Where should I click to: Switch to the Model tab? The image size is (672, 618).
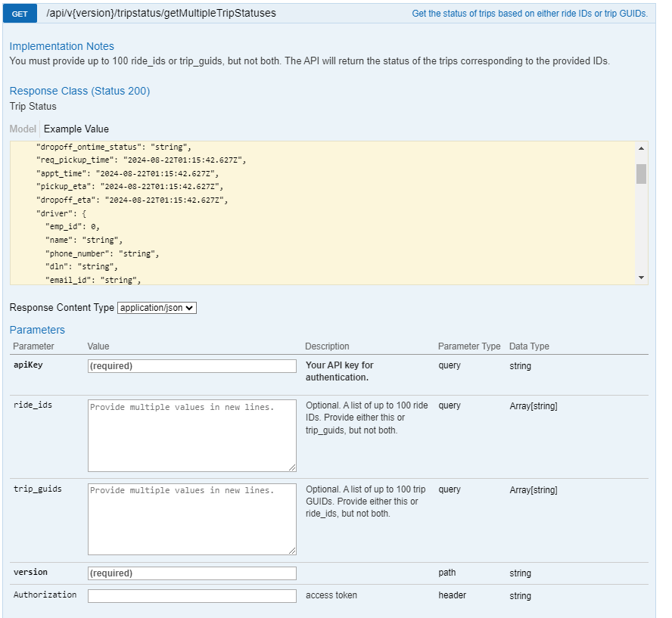(23, 129)
